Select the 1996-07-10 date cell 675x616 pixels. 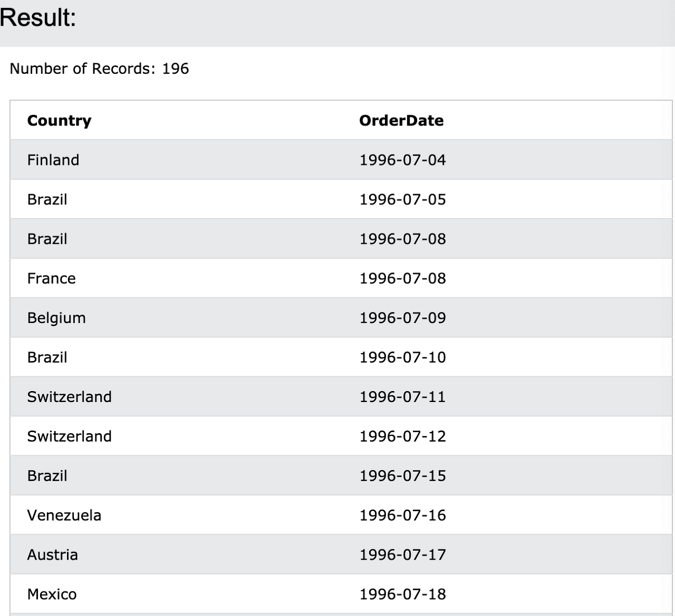pyautogui.click(x=402, y=357)
